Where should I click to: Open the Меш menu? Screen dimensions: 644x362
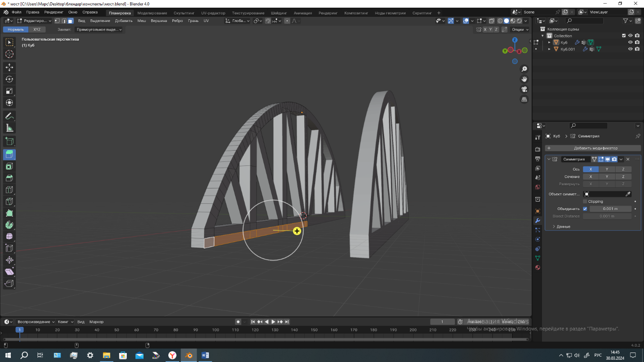pos(141,21)
